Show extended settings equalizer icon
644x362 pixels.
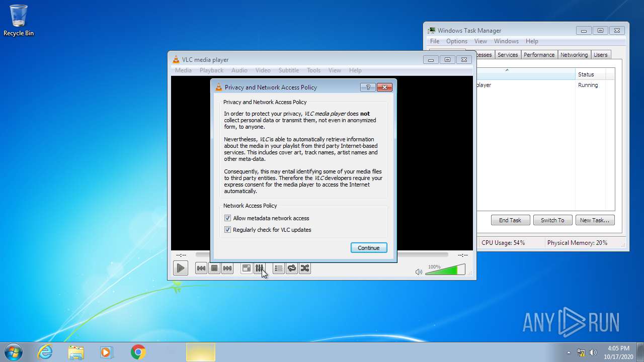pos(260,268)
